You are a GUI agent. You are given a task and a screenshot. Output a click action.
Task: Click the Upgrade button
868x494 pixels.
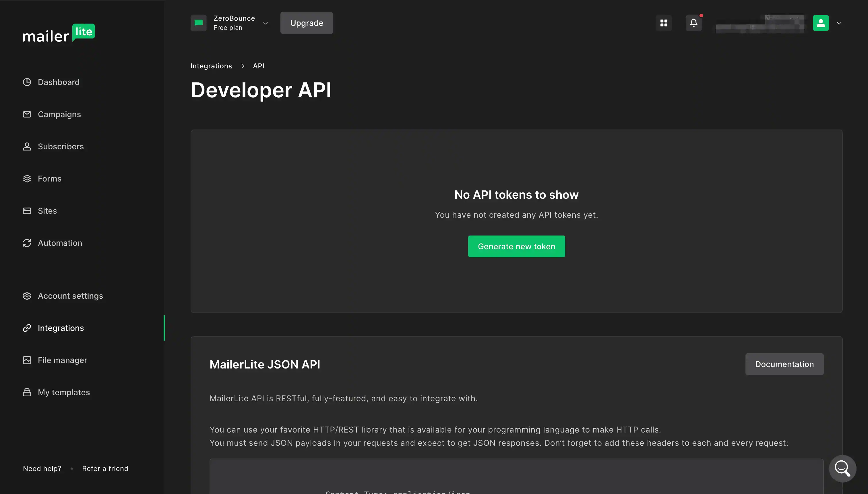[x=307, y=23]
